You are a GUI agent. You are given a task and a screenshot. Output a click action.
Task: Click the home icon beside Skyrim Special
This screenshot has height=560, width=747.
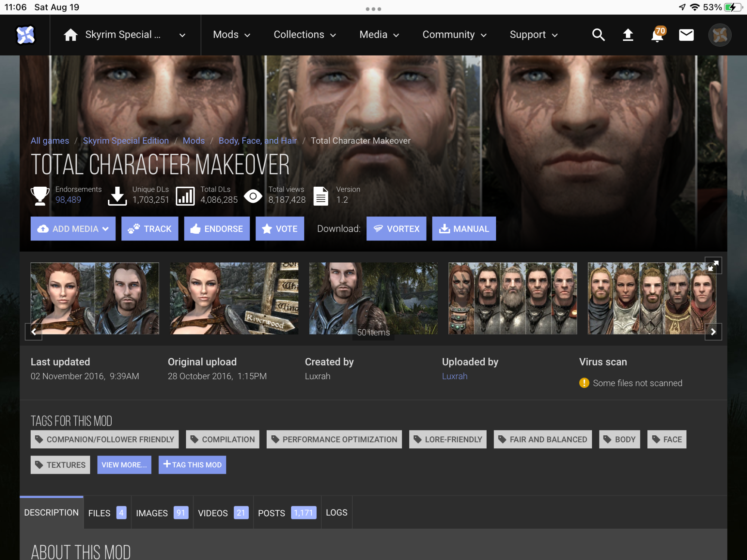[x=70, y=35]
